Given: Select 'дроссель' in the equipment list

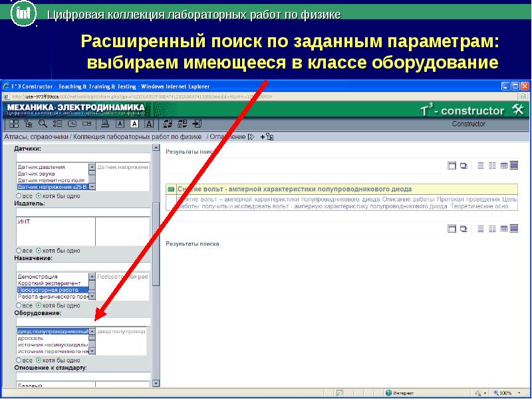Looking at the screenshot, I should pos(31,338).
